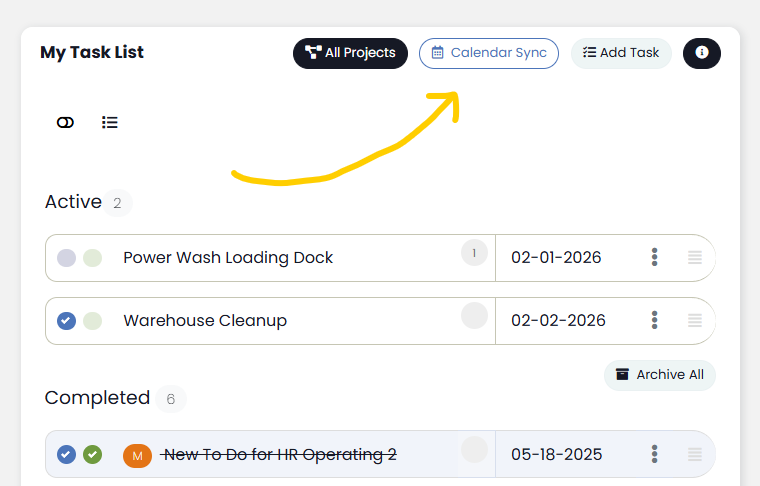Toggle green check on New To Do task
Image resolution: width=760 pixels, height=486 pixels.
(92, 455)
